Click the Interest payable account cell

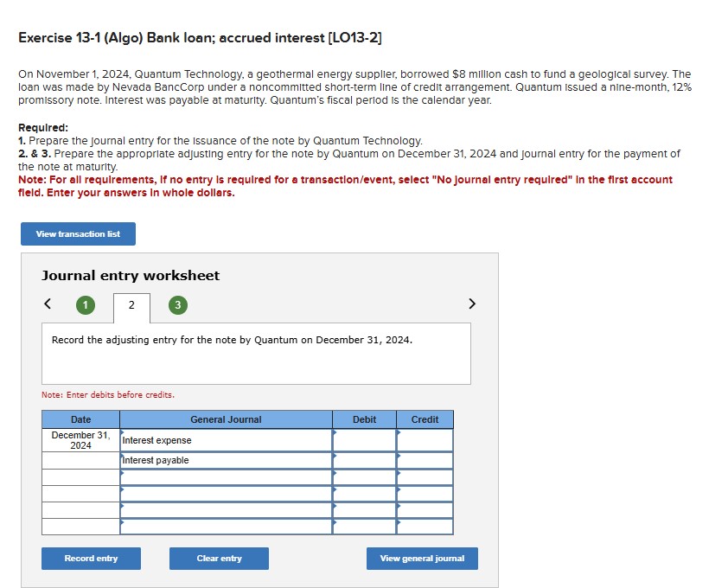click(x=225, y=461)
